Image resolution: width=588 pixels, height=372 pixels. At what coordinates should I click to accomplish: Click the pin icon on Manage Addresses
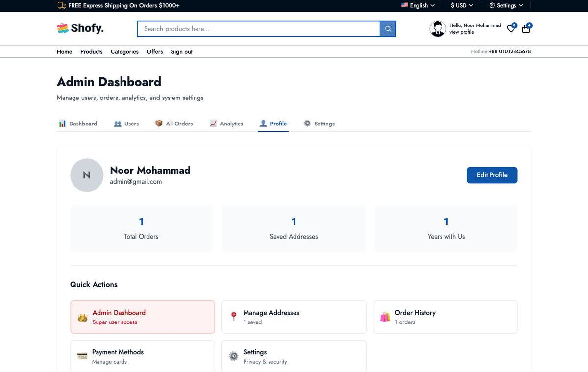click(234, 317)
